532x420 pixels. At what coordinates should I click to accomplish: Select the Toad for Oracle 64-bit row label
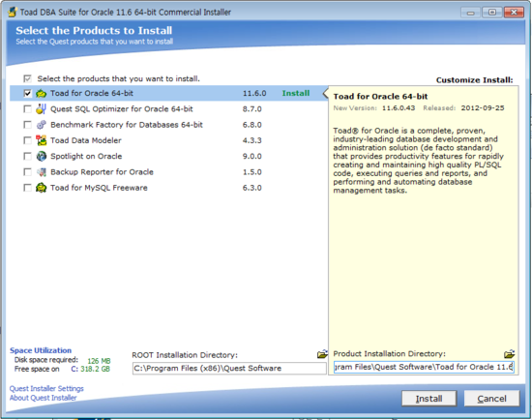(92, 93)
